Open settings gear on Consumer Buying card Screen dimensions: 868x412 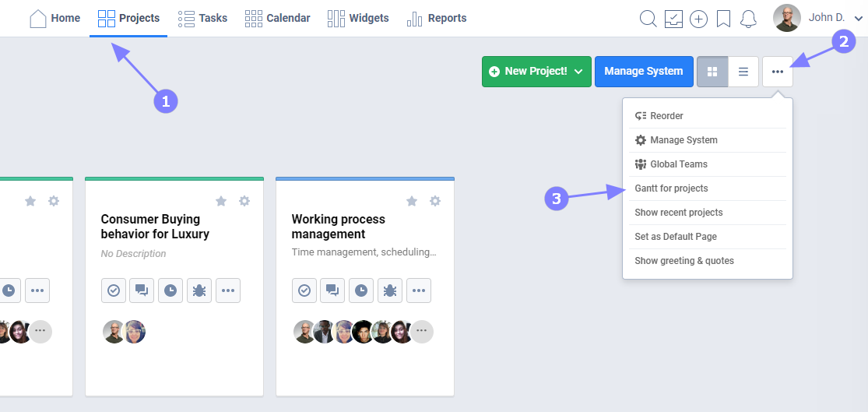244,201
